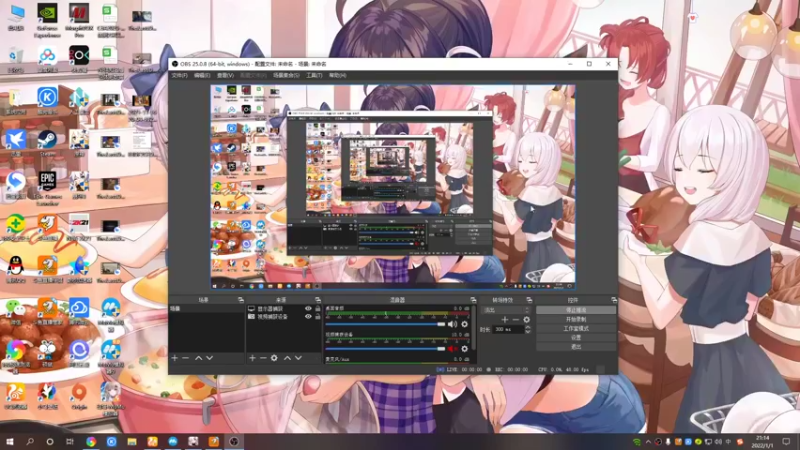The image size is (800, 450).
Task: Open transition properties gear icon
Action: coord(527,320)
